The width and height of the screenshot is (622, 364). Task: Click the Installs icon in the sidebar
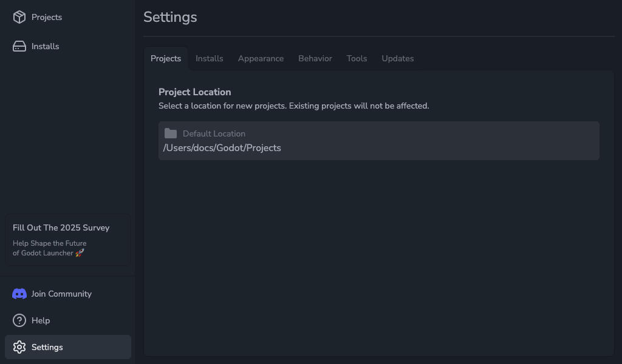click(18, 46)
